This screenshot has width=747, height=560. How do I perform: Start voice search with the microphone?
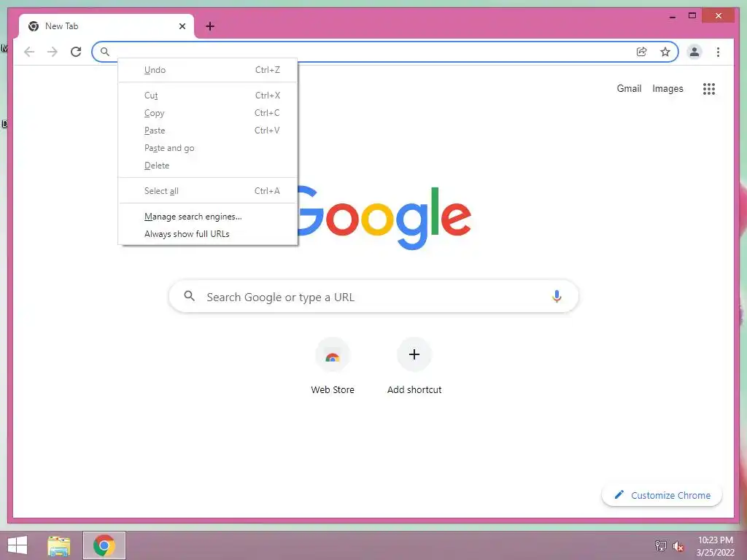pyautogui.click(x=557, y=296)
